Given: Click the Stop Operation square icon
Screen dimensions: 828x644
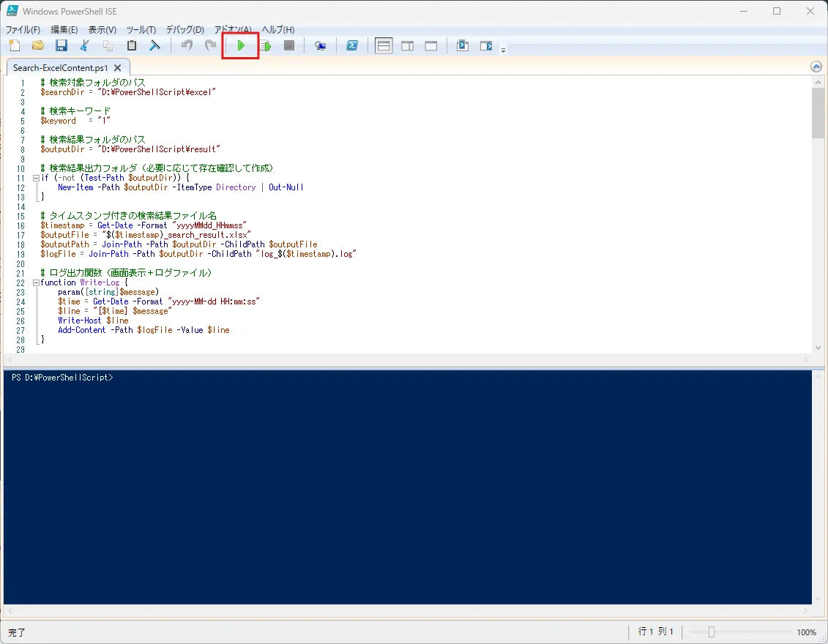Looking at the screenshot, I should [x=289, y=45].
